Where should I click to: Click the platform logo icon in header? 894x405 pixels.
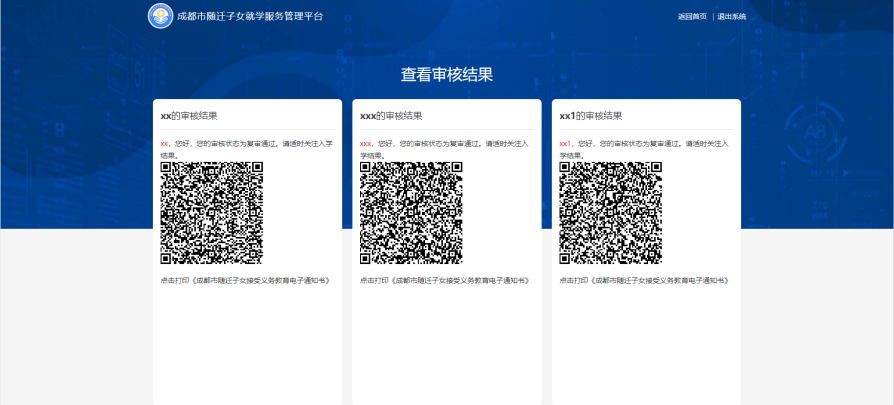coord(160,16)
